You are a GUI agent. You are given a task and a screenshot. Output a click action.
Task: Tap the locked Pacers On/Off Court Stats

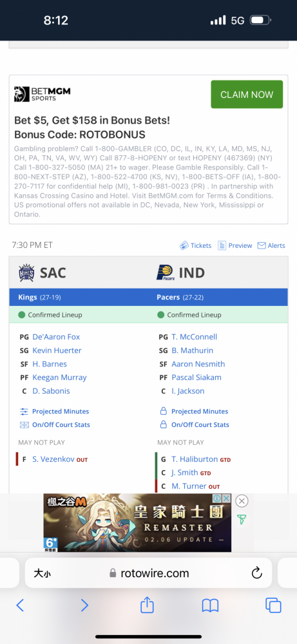click(x=194, y=424)
